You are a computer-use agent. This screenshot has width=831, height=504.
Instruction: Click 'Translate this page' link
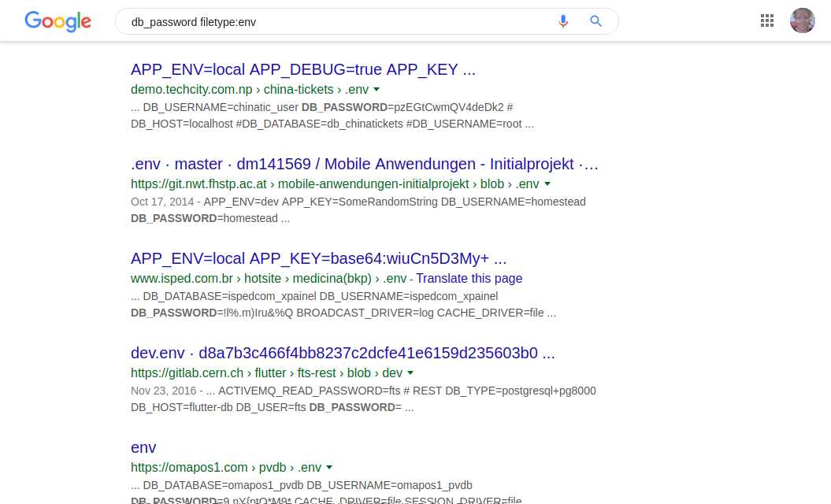coord(469,278)
